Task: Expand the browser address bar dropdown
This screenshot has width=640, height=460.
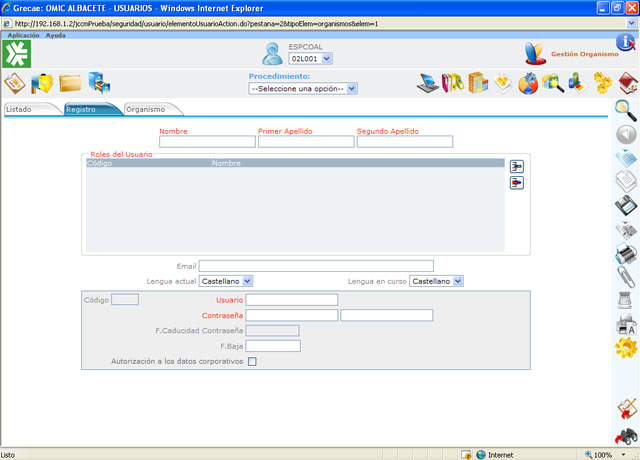Action: pyautogui.click(x=631, y=24)
